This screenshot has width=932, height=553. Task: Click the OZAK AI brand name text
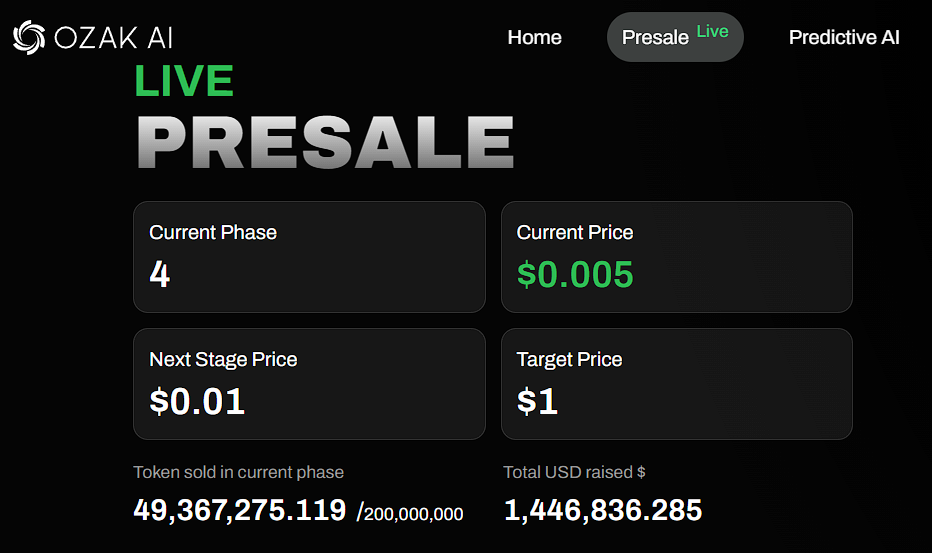point(114,38)
